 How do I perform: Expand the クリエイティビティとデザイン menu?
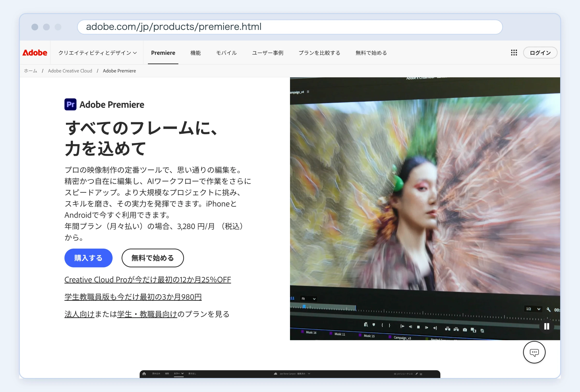[x=97, y=53]
